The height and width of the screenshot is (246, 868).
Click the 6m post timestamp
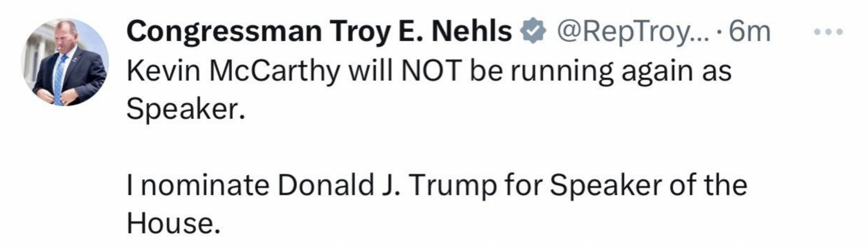point(749,33)
